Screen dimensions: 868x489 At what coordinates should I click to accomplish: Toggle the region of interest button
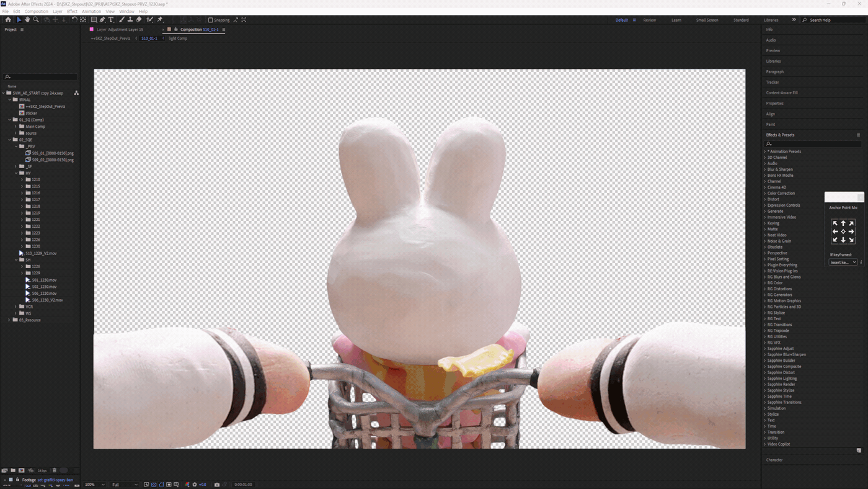(x=169, y=485)
